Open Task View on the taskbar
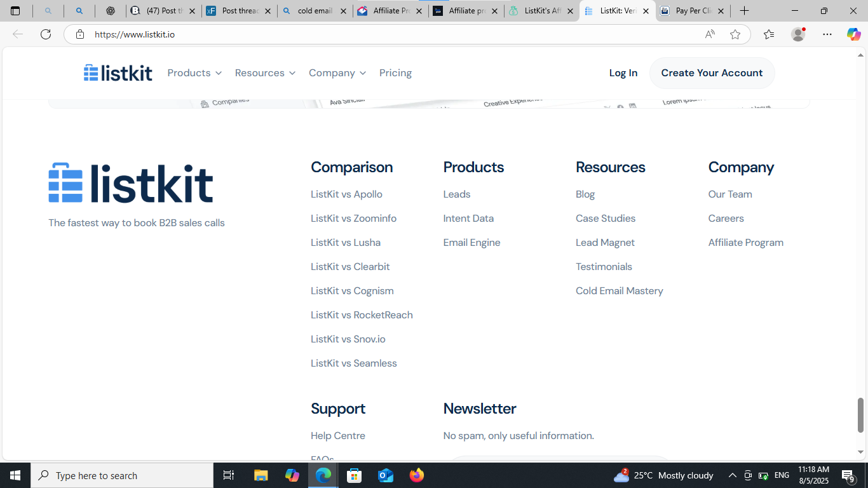 tap(229, 475)
